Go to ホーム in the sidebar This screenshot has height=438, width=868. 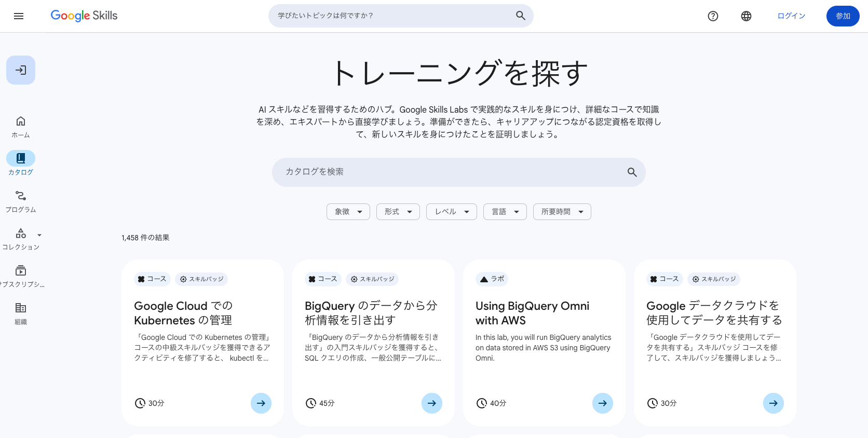[21, 127]
